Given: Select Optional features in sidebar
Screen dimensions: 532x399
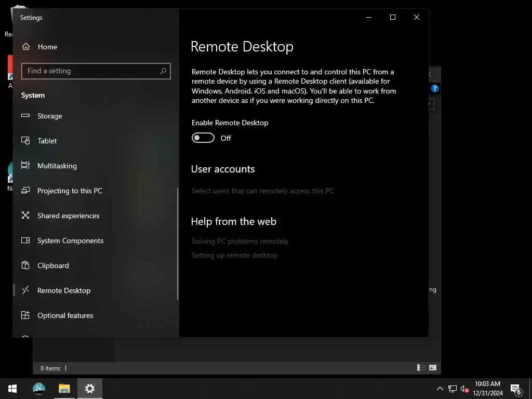Looking at the screenshot, I should click(95, 315).
